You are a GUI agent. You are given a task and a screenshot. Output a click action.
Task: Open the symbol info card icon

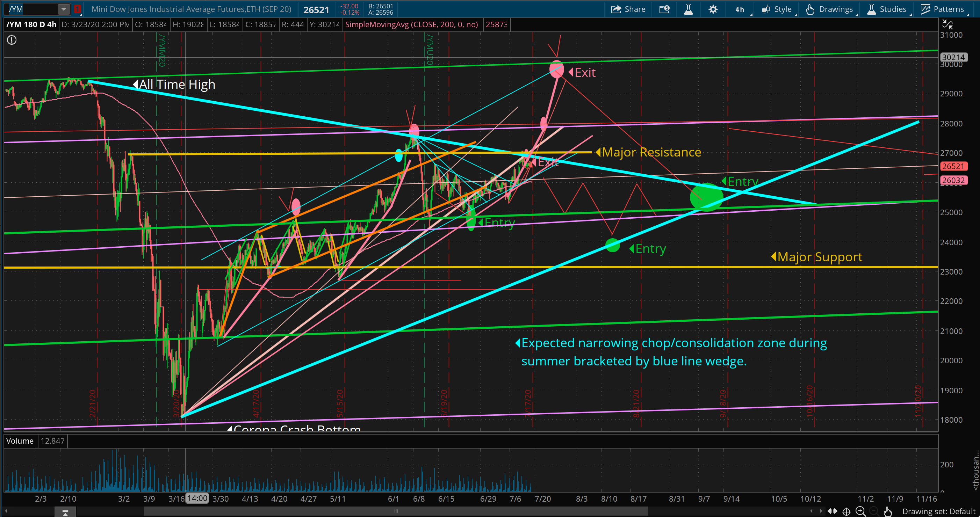pyautogui.click(x=664, y=9)
